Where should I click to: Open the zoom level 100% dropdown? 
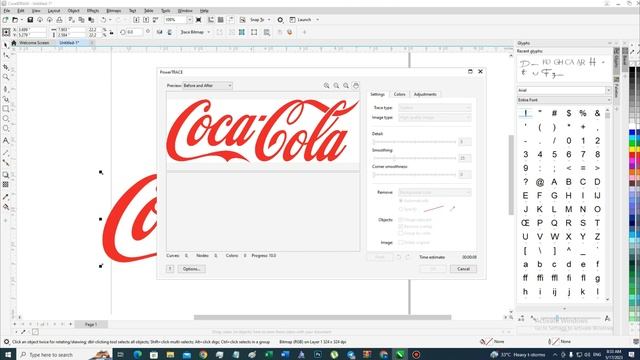189,20
